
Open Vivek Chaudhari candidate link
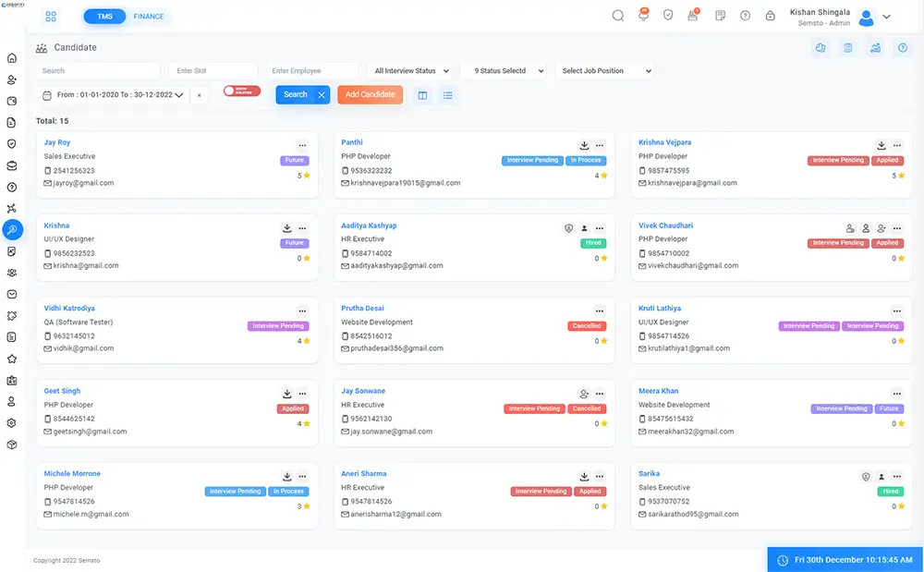[665, 225]
